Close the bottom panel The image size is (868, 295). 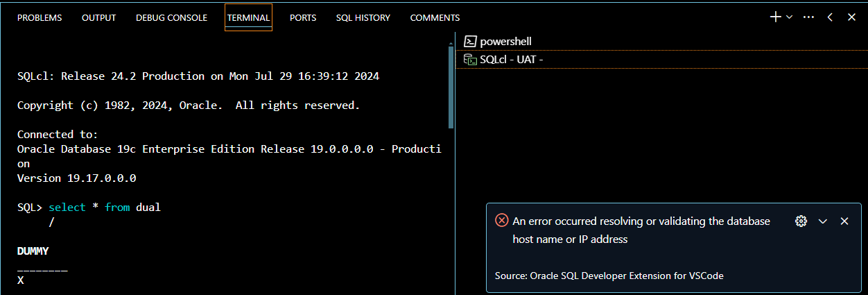[851, 17]
